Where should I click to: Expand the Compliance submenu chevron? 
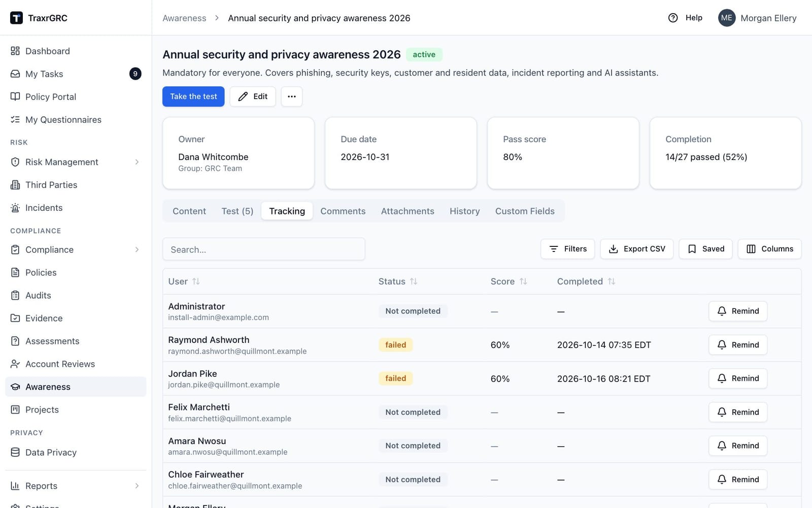coord(137,249)
